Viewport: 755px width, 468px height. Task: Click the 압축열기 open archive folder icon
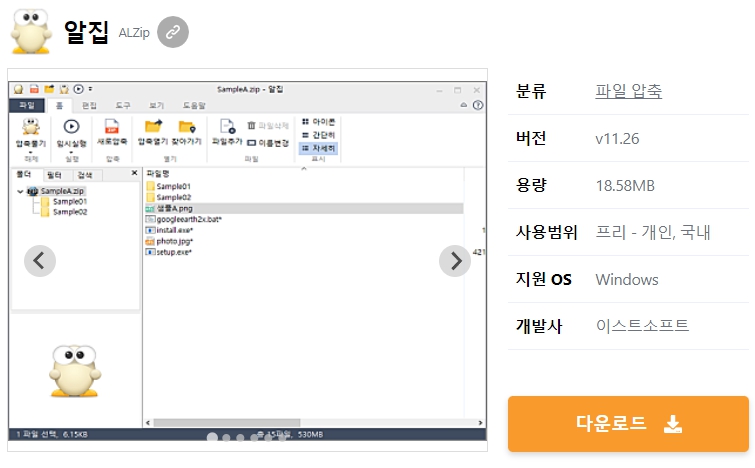coord(154,126)
